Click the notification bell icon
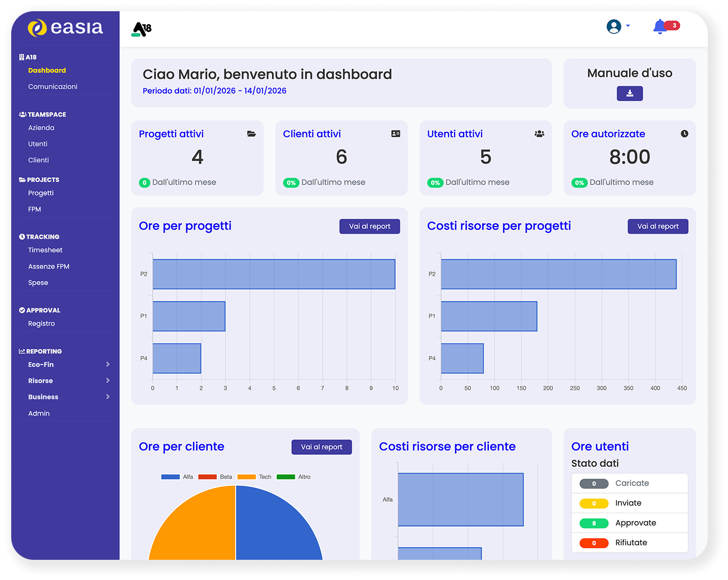Screen dimensions: 728x580 click(x=660, y=26)
